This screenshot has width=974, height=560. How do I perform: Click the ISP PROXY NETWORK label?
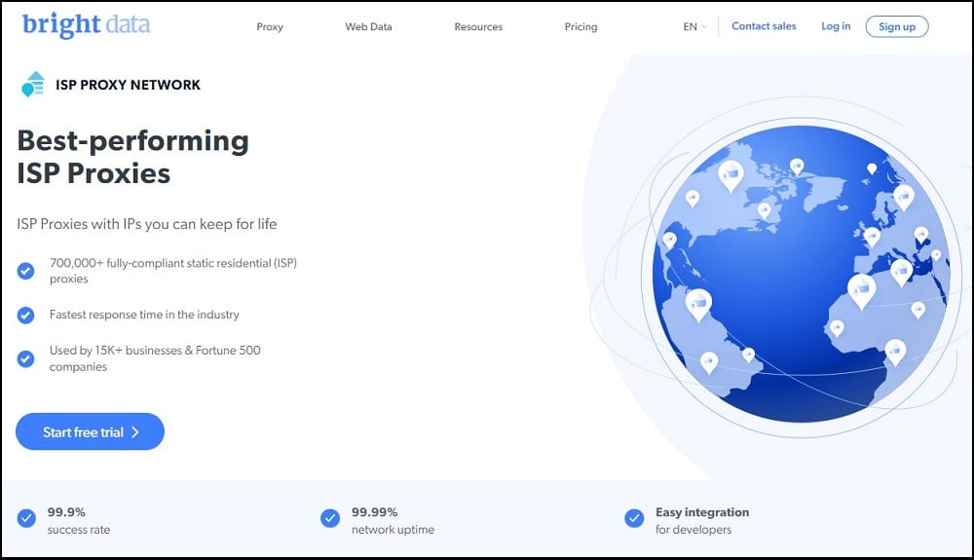tap(128, 85)
